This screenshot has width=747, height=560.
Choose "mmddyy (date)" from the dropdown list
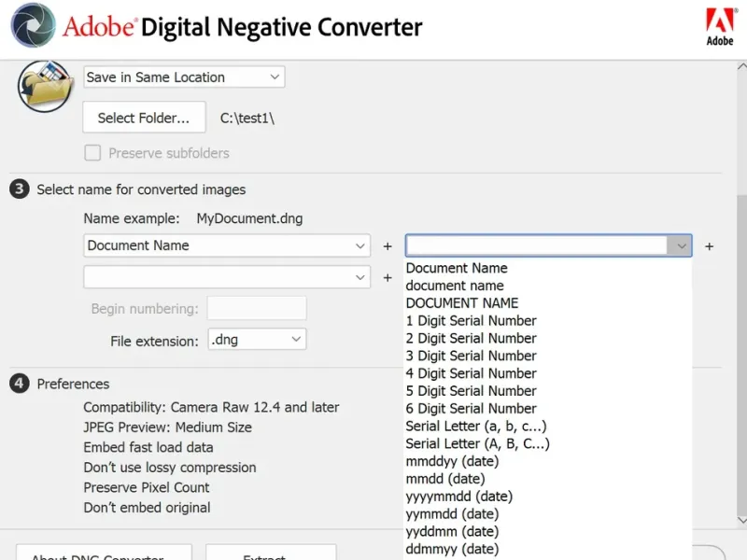click(452, 461)
